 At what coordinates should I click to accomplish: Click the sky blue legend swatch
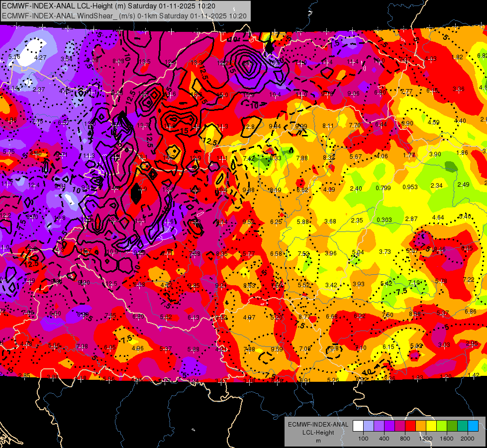point(473,426)
